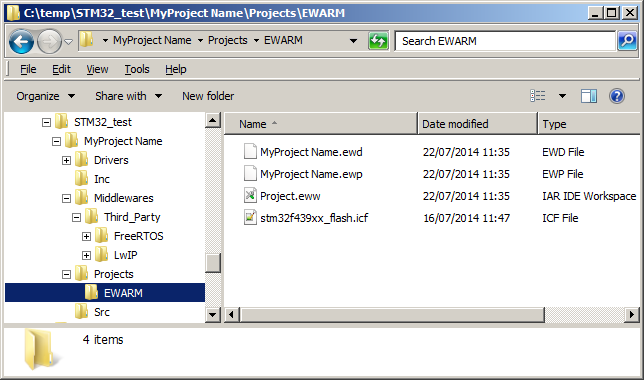Select the FreeRTOS folder in tree
The image size is (644, 380).
tap(138, 236)
